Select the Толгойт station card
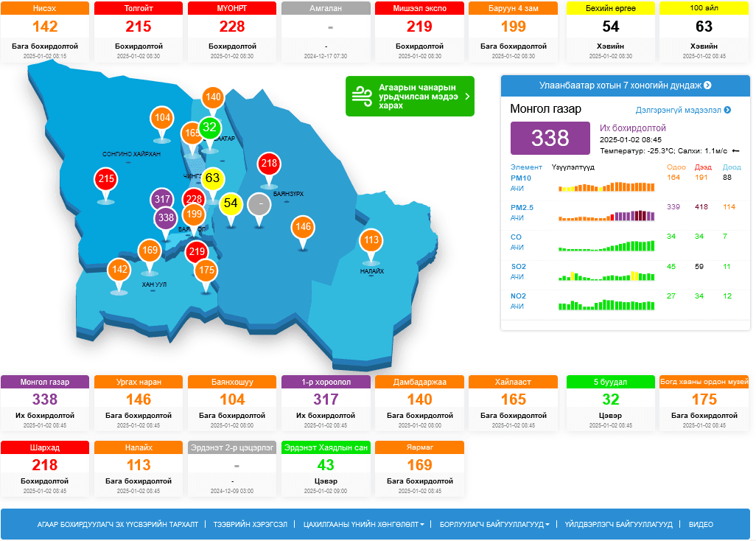 pos(139,32)
